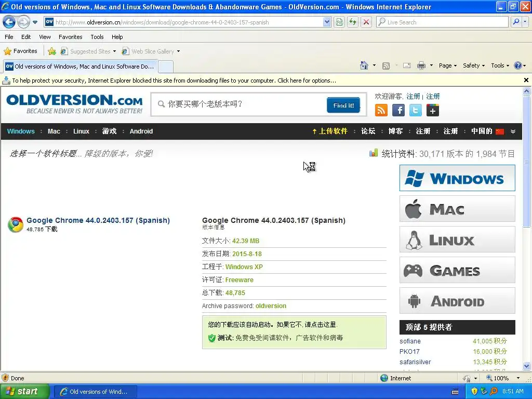Click the Read Mail icon in command bar
532x399 pixels.
pyautogui.click(x=406, y=65)
